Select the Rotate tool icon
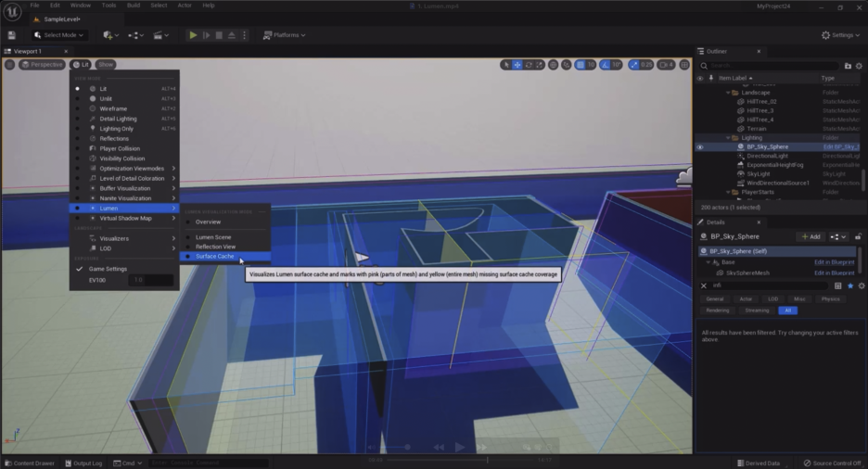The image size is (868, 469). tap(529, 65)
